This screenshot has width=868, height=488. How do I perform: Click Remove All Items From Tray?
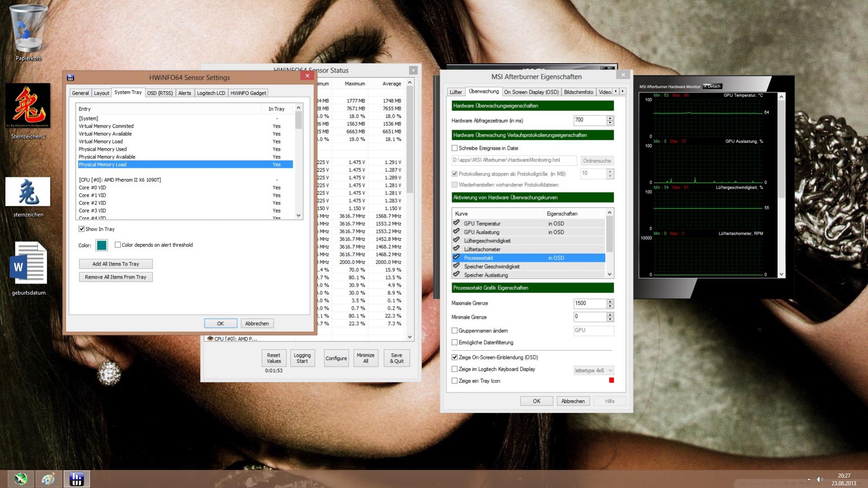click(116, 277)
